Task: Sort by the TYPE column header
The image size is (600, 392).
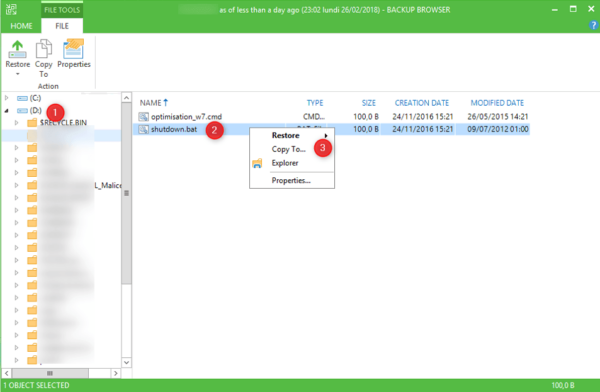Action: [x=315, y=103]
